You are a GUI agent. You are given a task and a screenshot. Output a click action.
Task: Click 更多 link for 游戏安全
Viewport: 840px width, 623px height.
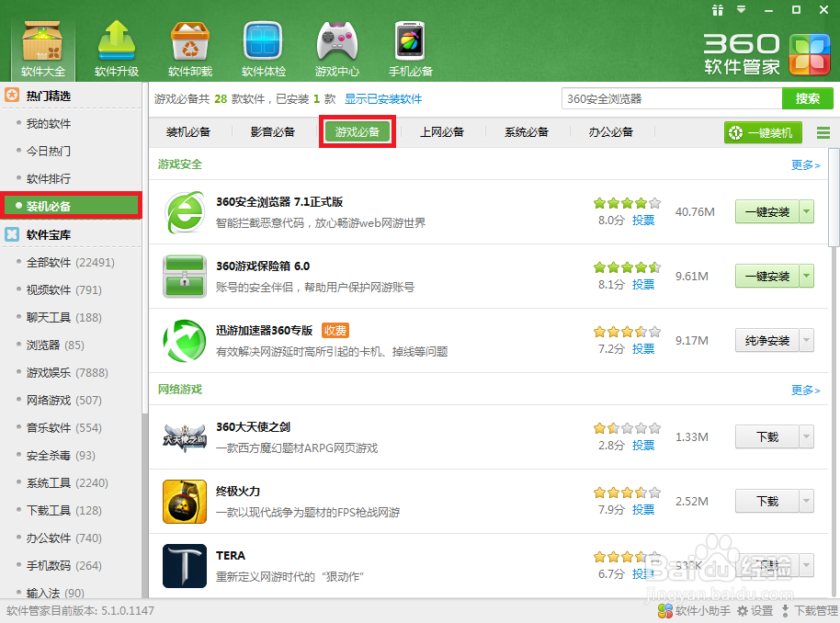[x=805, y=165]
